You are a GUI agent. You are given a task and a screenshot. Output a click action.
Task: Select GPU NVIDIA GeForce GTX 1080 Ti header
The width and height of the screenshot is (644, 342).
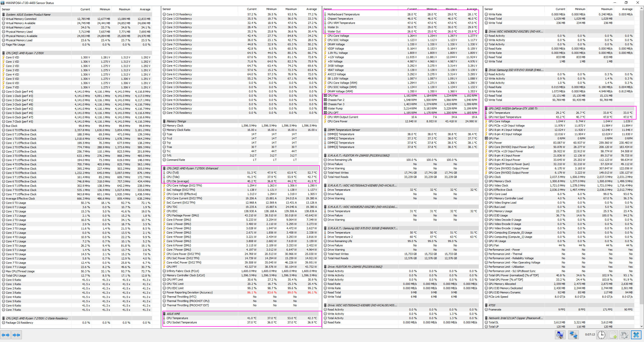point(513,108)
